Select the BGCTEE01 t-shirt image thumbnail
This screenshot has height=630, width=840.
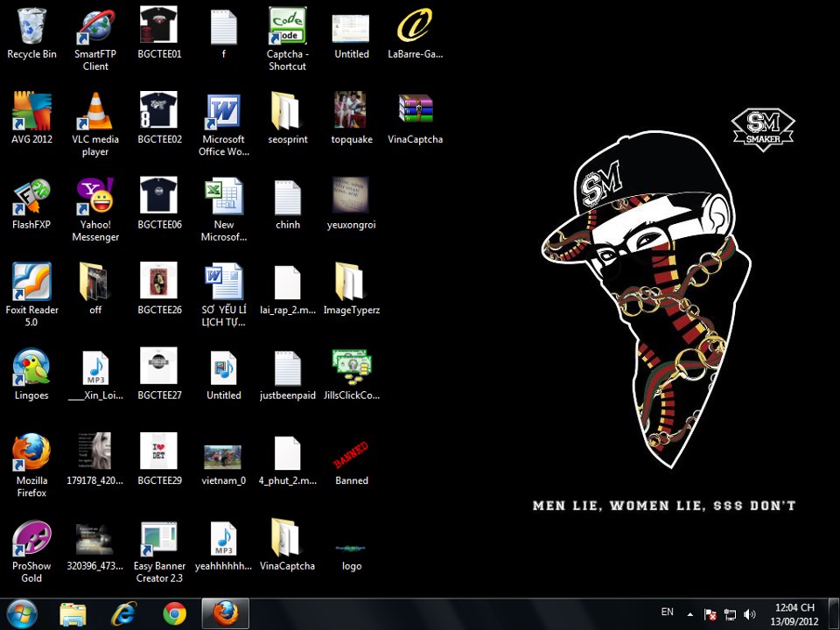[159, 26]
